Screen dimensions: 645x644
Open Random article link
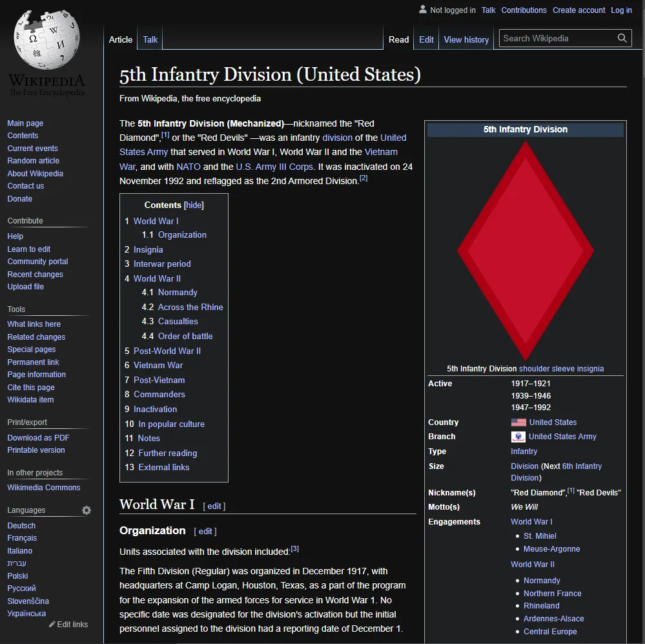(x=34, y=160)
